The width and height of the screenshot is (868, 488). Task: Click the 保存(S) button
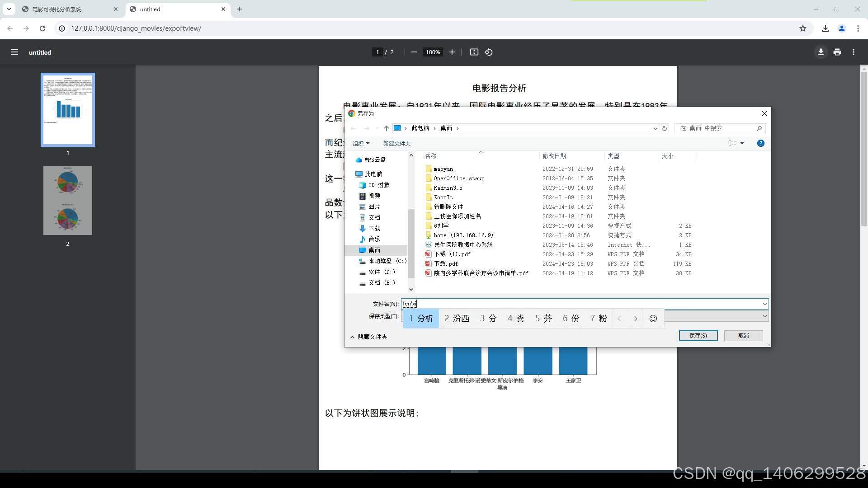(x=698, y=335)
